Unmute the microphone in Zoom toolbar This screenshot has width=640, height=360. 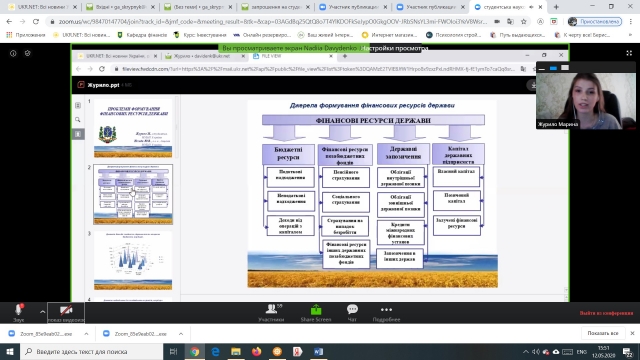click(x=18, y=312)
